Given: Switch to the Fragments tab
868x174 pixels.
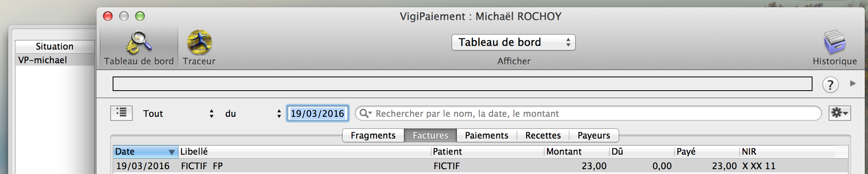Looking at the screenshot, I should (373, 135).
